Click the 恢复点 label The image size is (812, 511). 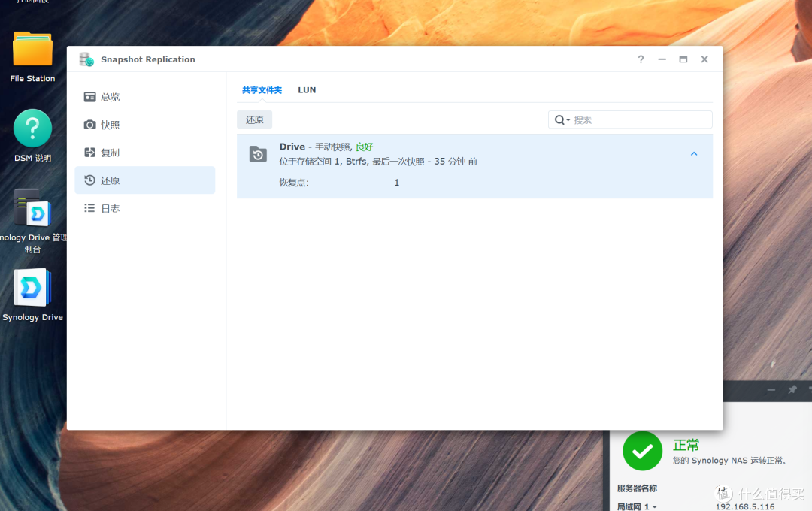[x=294, y=183]
